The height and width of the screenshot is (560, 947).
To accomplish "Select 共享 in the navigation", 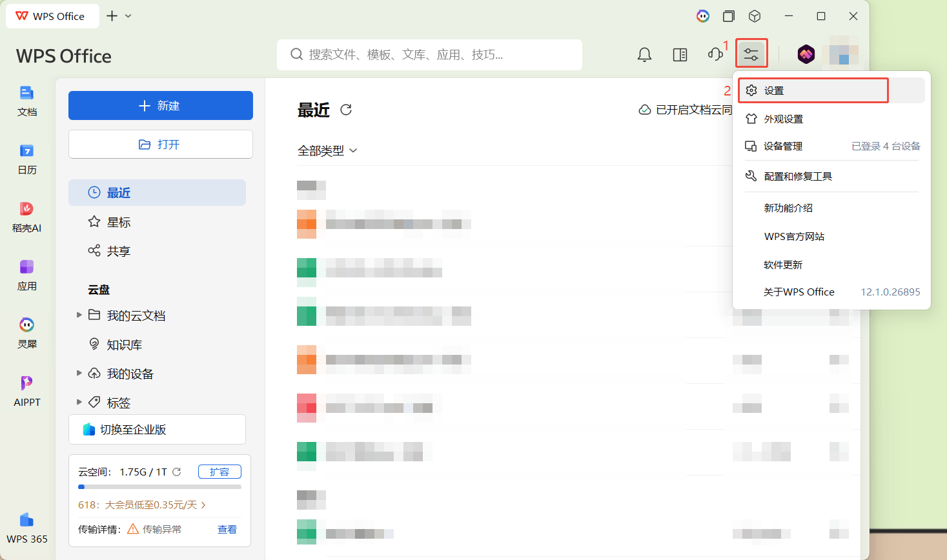I will click(157, 251).
